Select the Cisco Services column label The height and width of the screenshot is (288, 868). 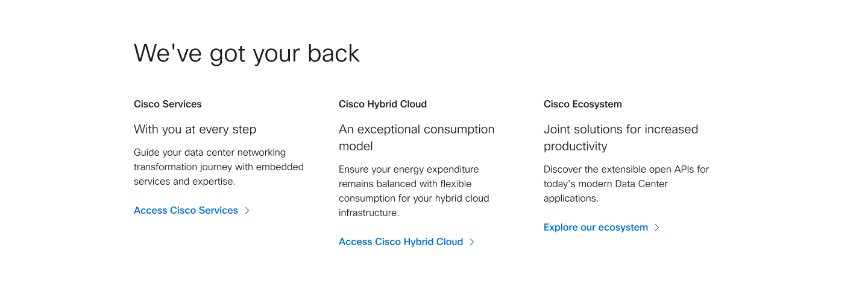pyautogui.click(x=168, y=104)
